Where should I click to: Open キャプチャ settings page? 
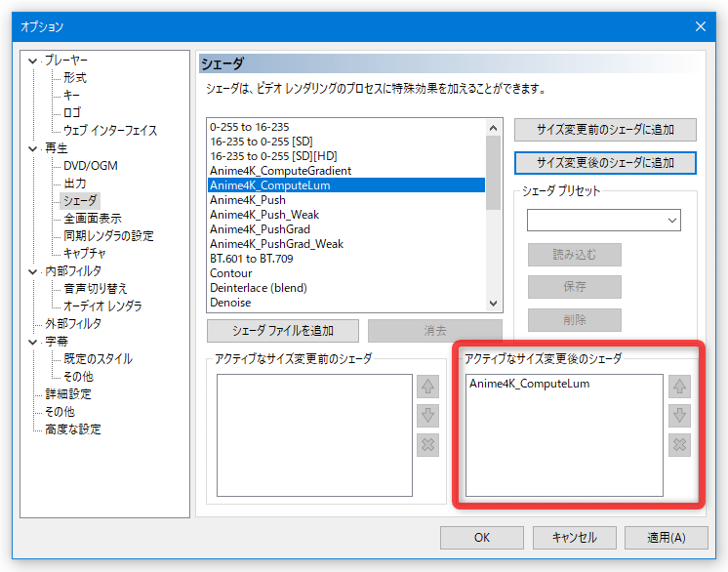click(x=85, y=254)
